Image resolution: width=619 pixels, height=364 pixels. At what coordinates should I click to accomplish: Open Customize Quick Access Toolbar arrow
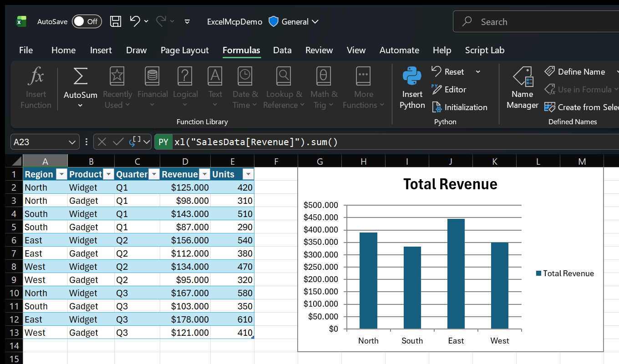point(187,21)
